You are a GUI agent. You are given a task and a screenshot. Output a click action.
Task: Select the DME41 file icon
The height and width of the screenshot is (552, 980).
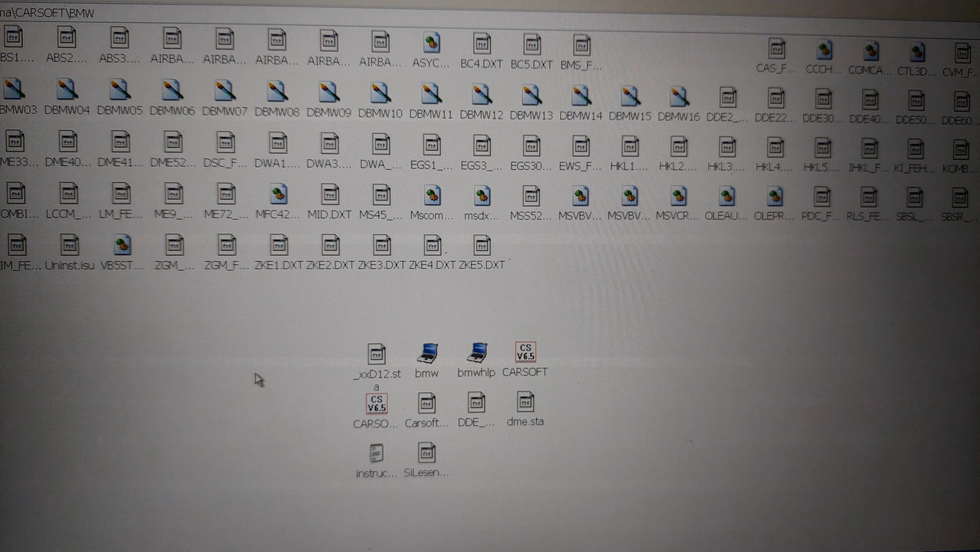120,141
